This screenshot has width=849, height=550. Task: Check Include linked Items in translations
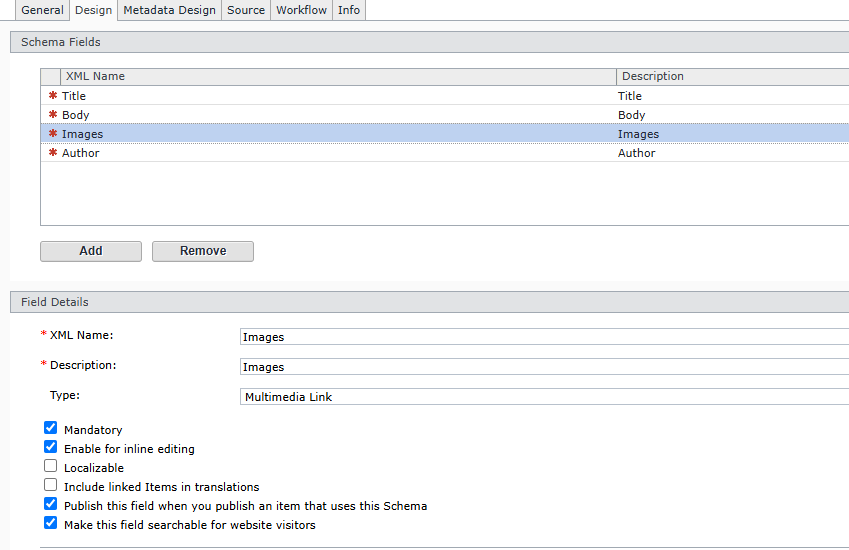(51, 485)
